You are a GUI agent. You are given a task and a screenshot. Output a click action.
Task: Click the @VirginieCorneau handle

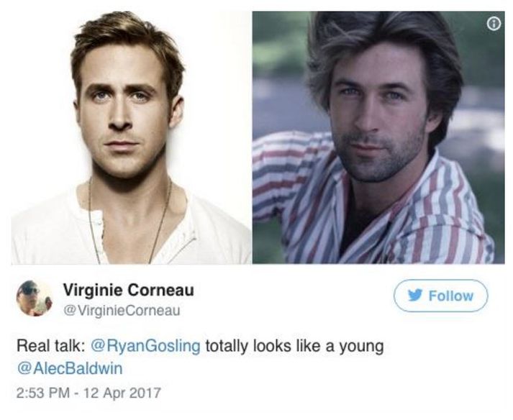(x=122, y=311)
